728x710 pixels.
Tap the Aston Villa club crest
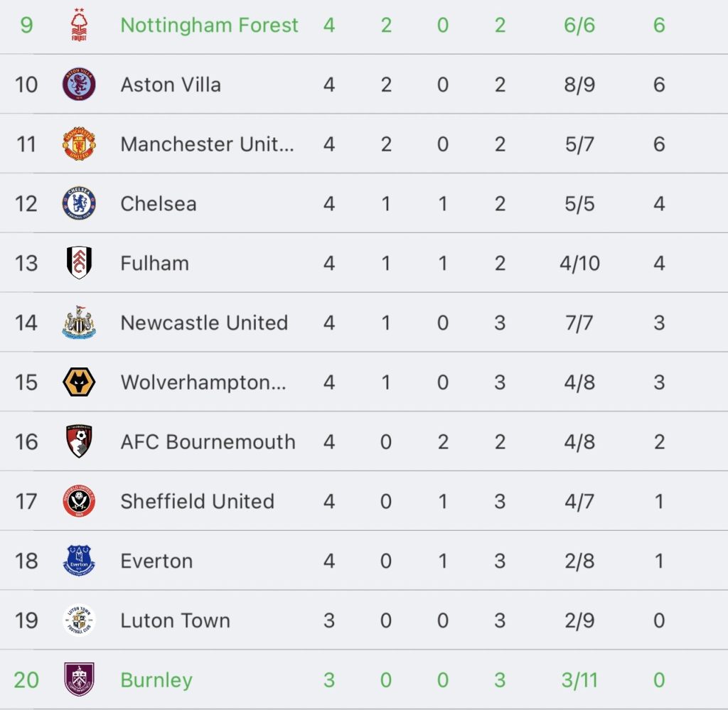79,84
